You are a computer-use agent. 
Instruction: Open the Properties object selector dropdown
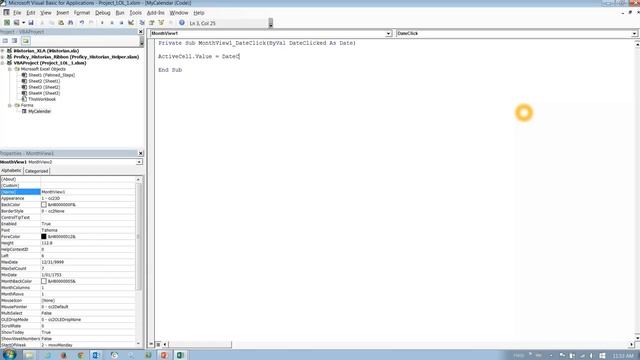tap(139, 162)
